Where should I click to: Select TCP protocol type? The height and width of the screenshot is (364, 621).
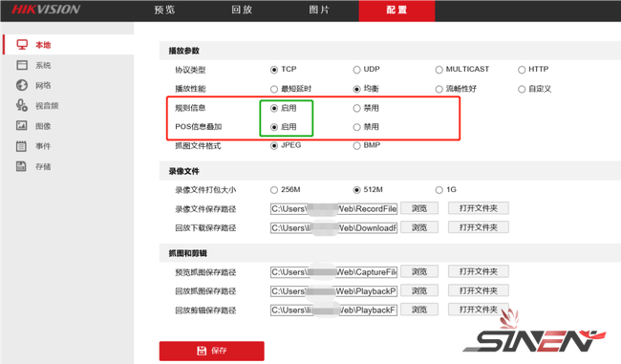click(x=274, y=70)
